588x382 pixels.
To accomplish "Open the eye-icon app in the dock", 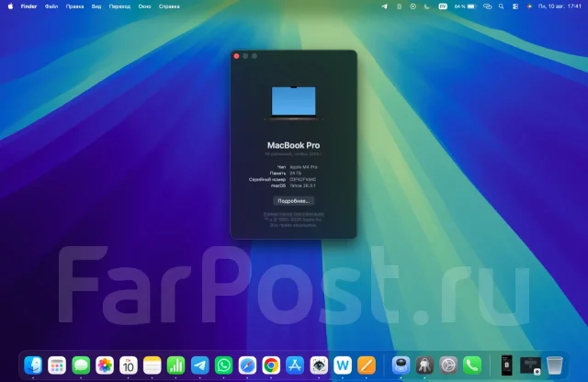I will click(319, 365).
